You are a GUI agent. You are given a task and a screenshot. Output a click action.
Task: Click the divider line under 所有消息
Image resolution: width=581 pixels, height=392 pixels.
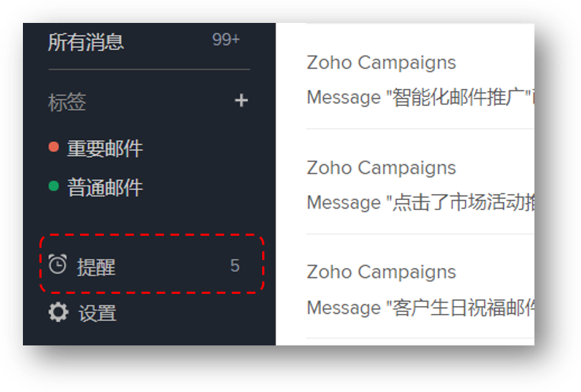coord(149,70)
